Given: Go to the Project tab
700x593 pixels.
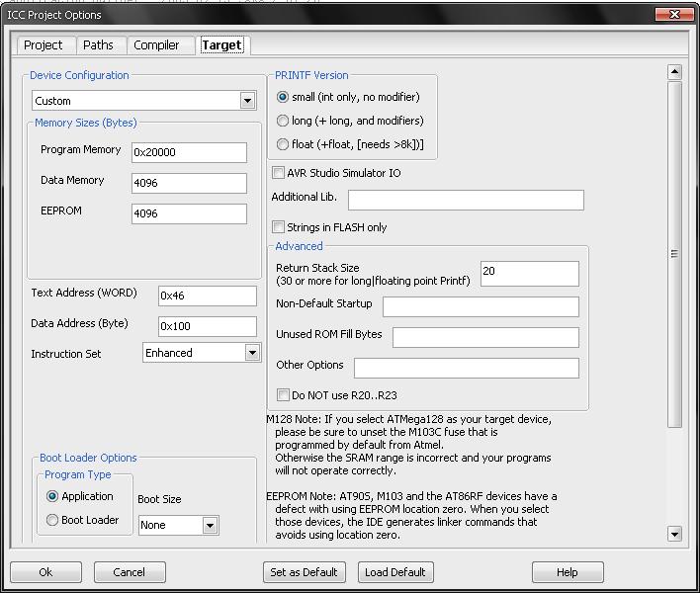Looking at the screenshot, I should point(44,45).
